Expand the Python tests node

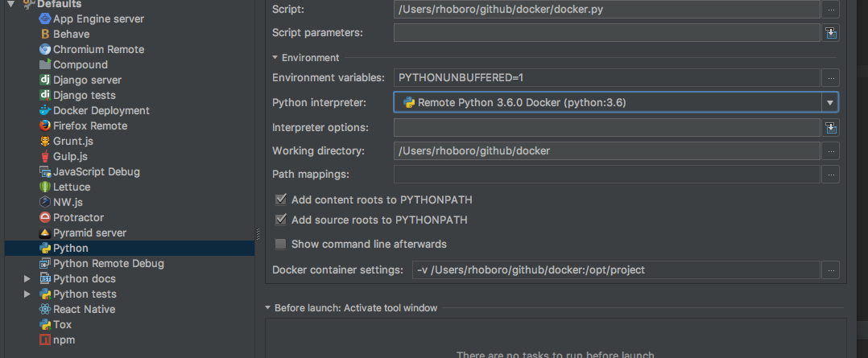(27, 294)
